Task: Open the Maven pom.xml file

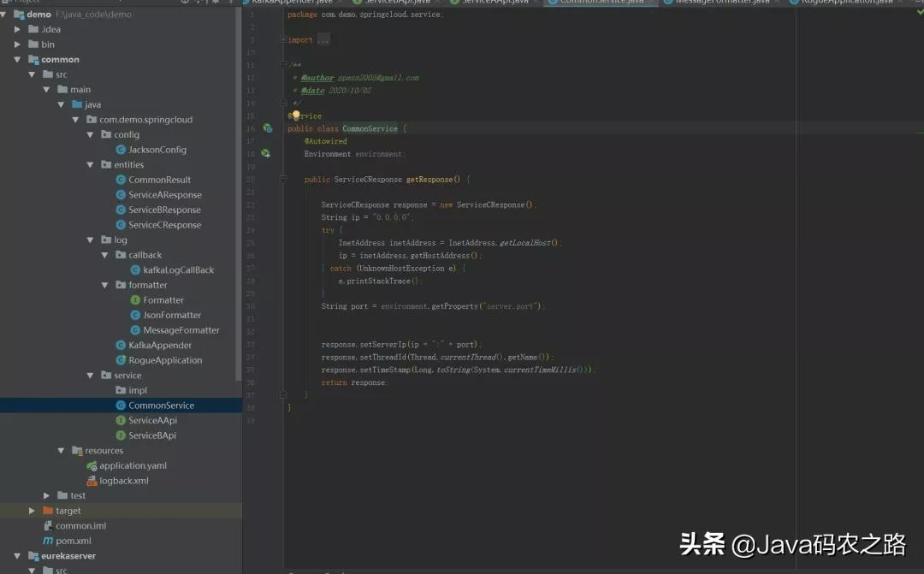Action: [73, 541]
